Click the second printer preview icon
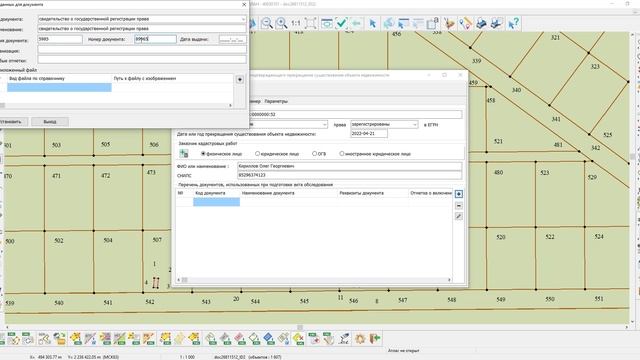The width and height of the screenshot is (640, 360). click(x=496, y=23)
